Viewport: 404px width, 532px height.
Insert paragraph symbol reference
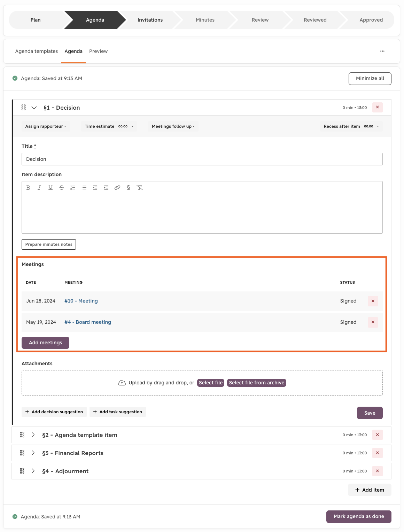pos(129,188)
